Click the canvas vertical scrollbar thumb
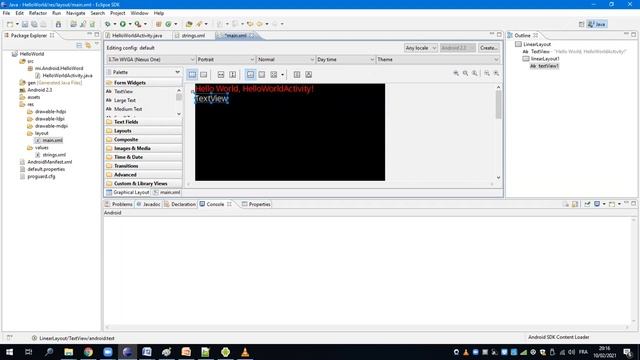Screen dimensions: 640x360 [x=498, y=104]
